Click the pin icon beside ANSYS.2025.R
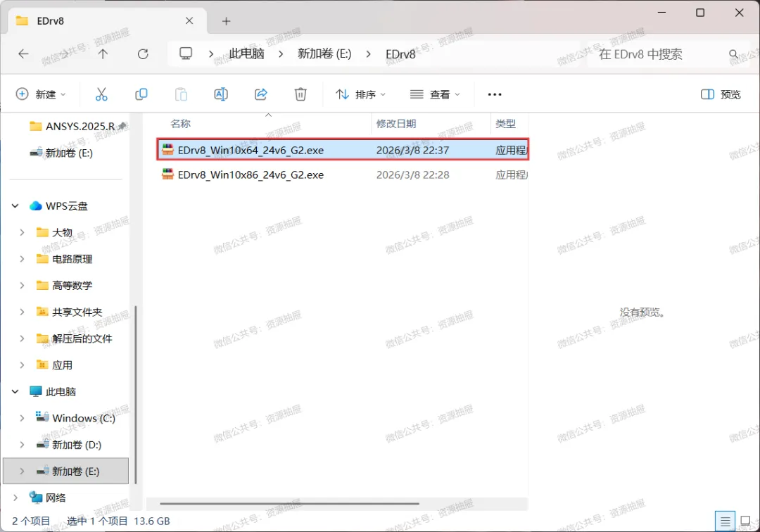Viewport: 760px width, 532px height. (122, 126)
